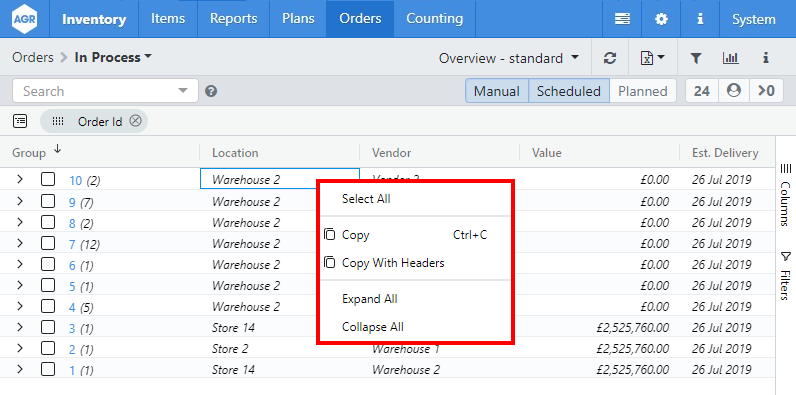Toggle the Manual order filter
The height and width of the screenshot is (395, 796).
[x=497, y=91]
